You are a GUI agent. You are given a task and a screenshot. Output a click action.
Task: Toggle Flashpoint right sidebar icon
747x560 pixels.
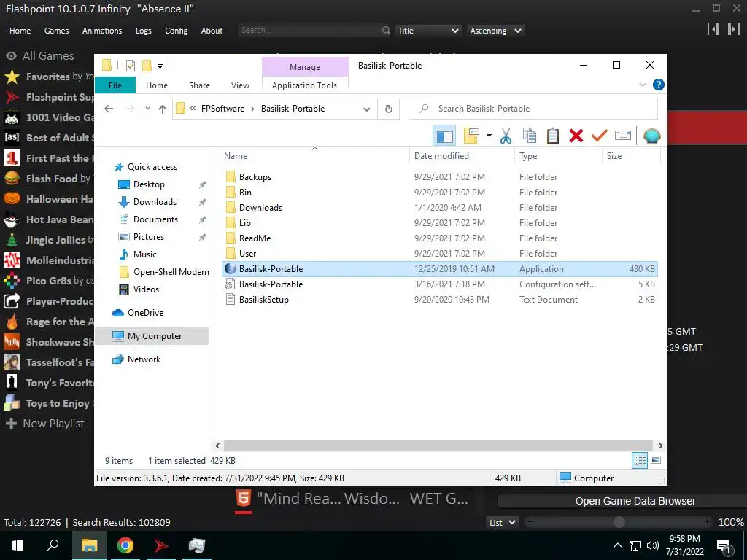[x=734, y=29]
